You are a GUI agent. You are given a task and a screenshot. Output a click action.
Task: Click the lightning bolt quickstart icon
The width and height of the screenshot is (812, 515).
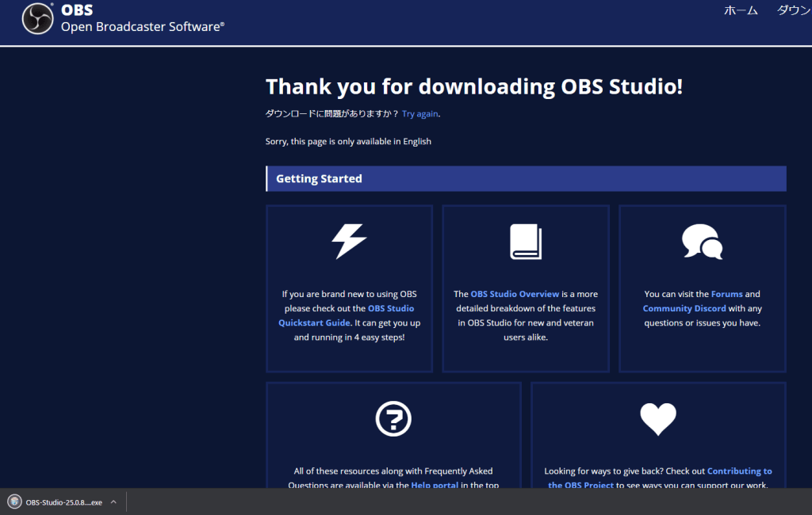[x=349, y=242]
